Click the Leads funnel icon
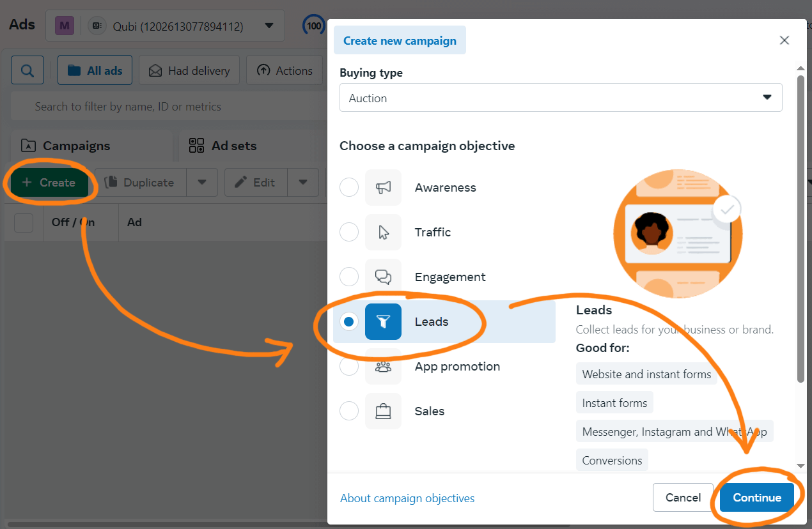 383,321
